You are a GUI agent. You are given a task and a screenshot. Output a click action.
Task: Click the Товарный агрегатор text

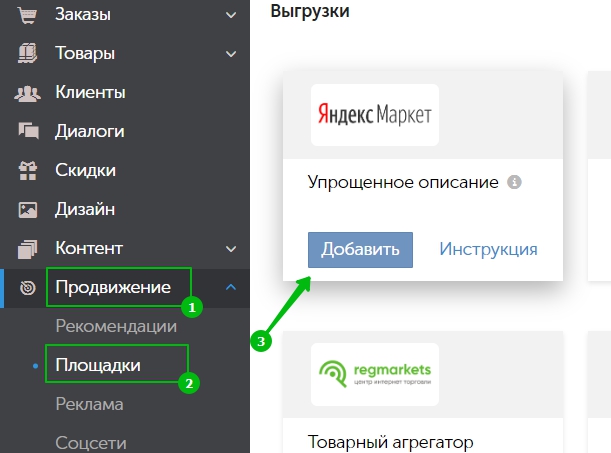390,442
